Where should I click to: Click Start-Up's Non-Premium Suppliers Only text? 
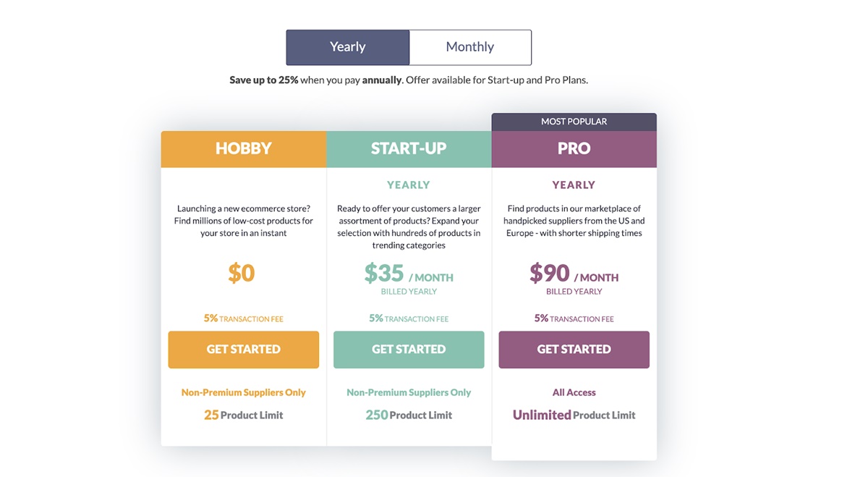coord(409,392)
